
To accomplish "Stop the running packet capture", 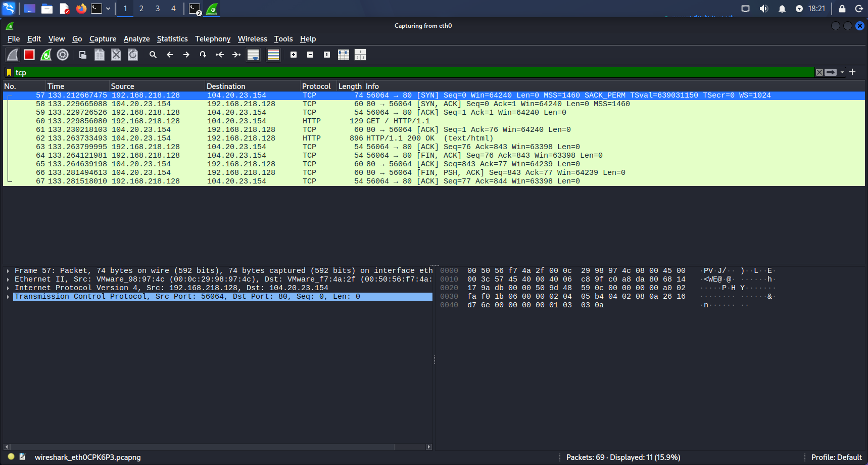I will (x=29, y=55).
